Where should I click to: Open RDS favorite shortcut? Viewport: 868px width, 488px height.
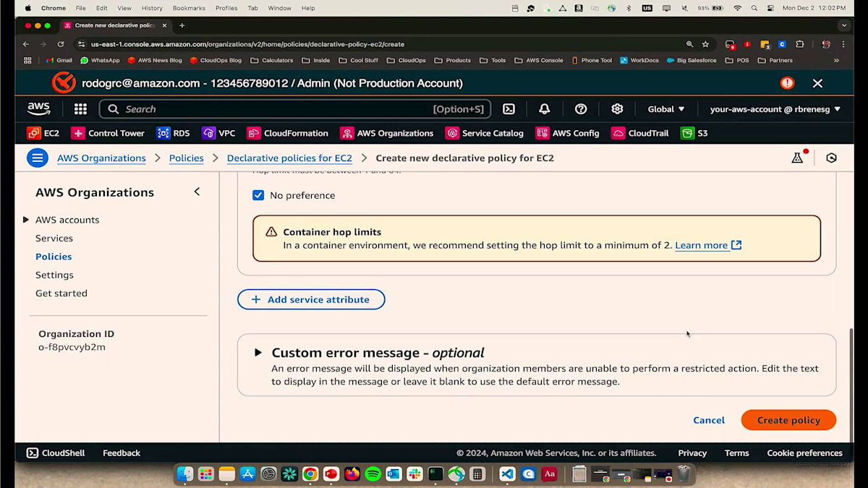point(173,133)
